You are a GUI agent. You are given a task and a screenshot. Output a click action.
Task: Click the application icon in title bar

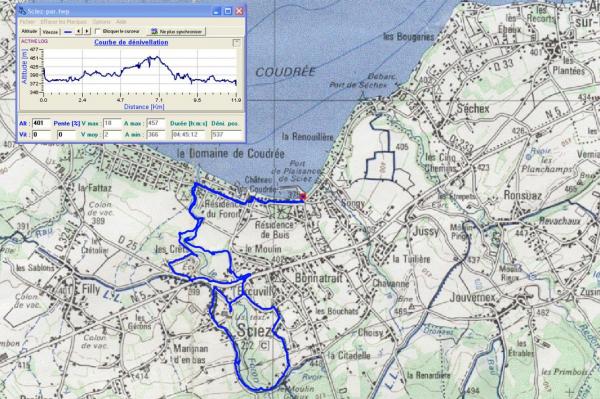point(23,11)
